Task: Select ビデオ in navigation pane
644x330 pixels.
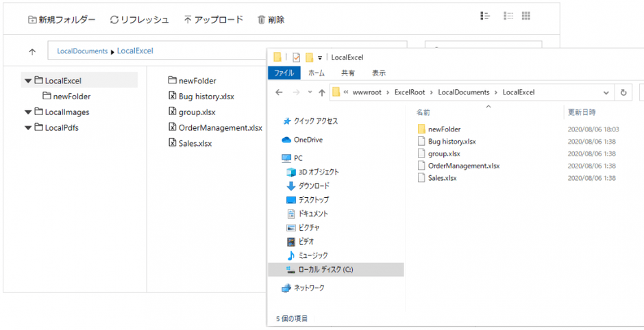Action: coord(300,242)
